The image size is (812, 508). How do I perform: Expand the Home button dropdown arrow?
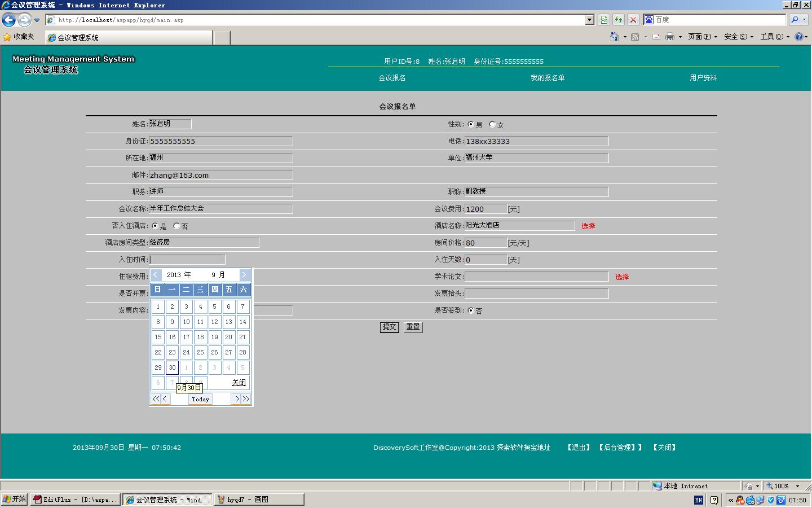pos(625,37)
